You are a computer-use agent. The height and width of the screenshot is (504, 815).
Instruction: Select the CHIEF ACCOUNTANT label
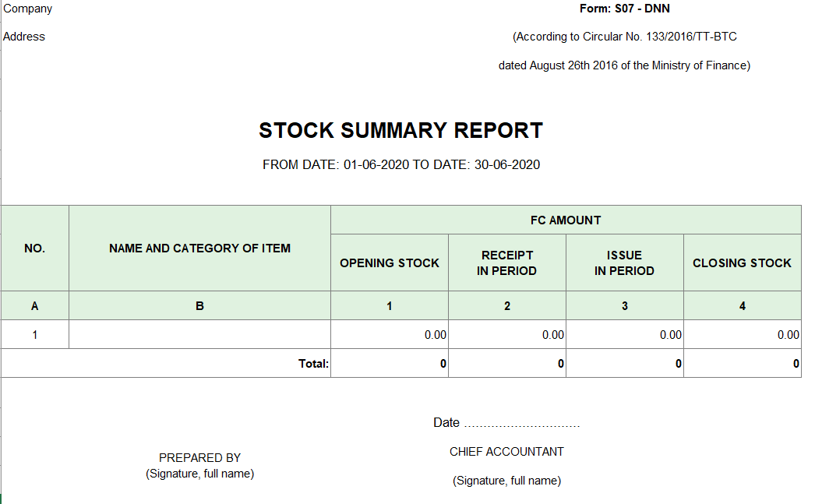tap(506, 452)
